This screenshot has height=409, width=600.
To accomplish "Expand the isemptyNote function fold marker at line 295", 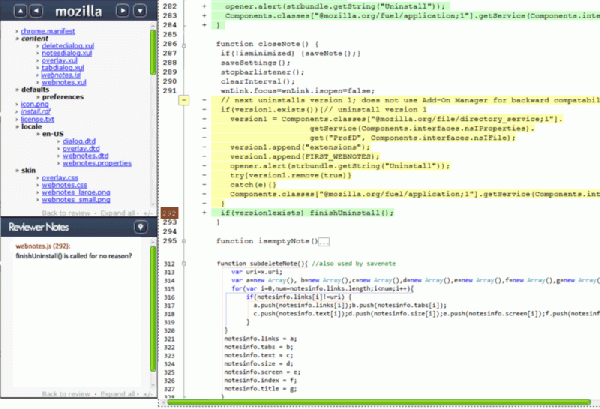I will [184, 241].
